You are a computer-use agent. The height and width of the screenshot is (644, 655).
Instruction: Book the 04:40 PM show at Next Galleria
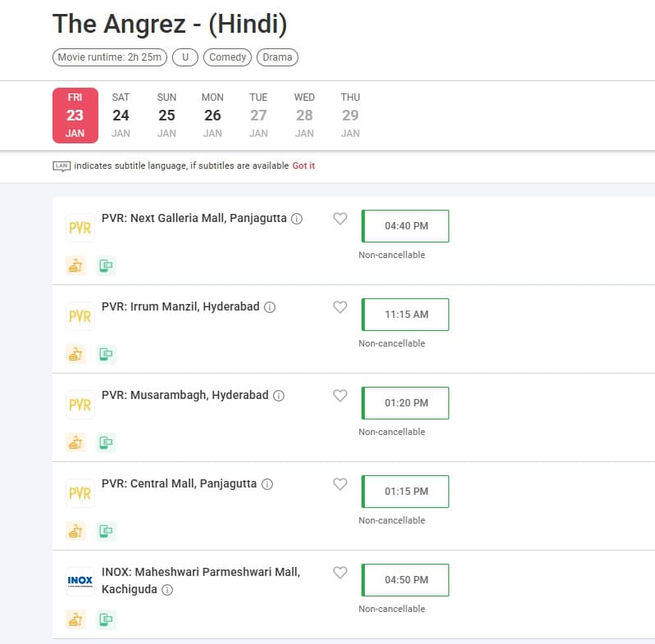(406, 226)
